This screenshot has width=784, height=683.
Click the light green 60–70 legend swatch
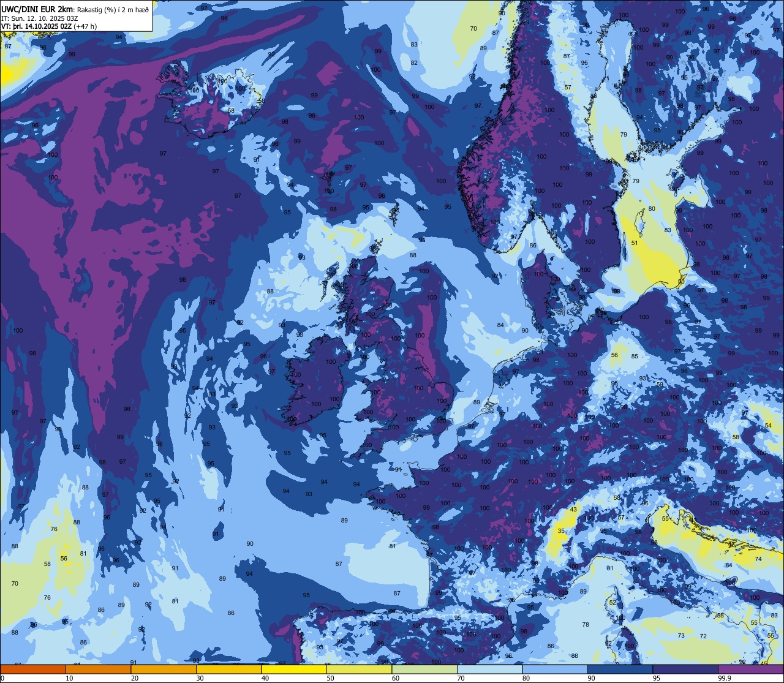424,670
